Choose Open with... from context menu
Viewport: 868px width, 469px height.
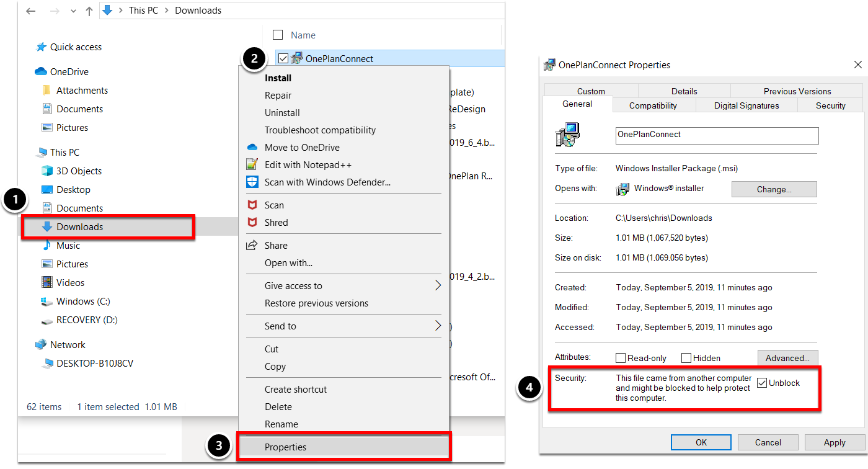[x=288, y=263]
